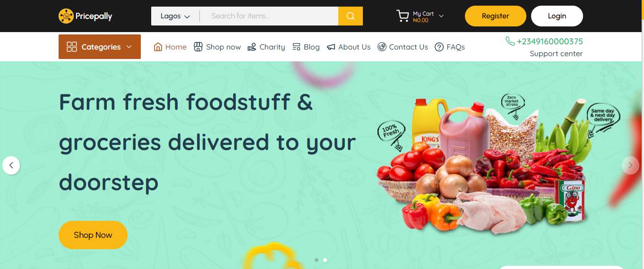
Task: Select the first carousel dot indicator
Action: pos(317,260)
